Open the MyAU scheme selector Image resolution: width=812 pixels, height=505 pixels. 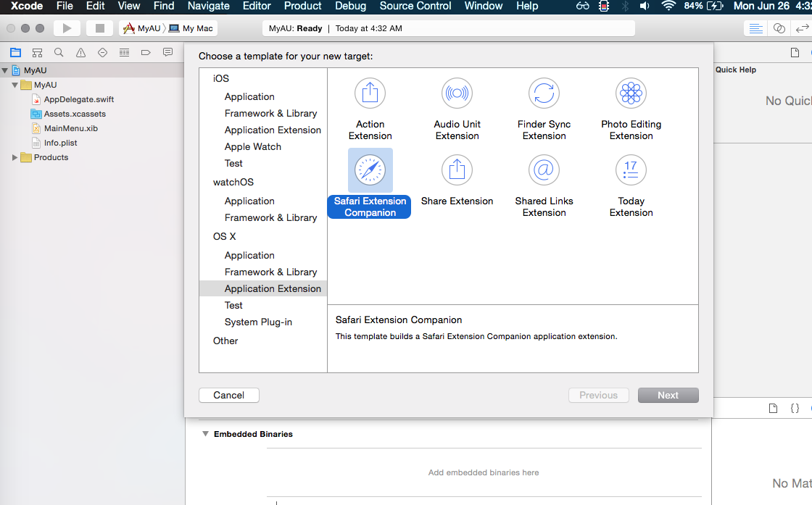[142, 28]
